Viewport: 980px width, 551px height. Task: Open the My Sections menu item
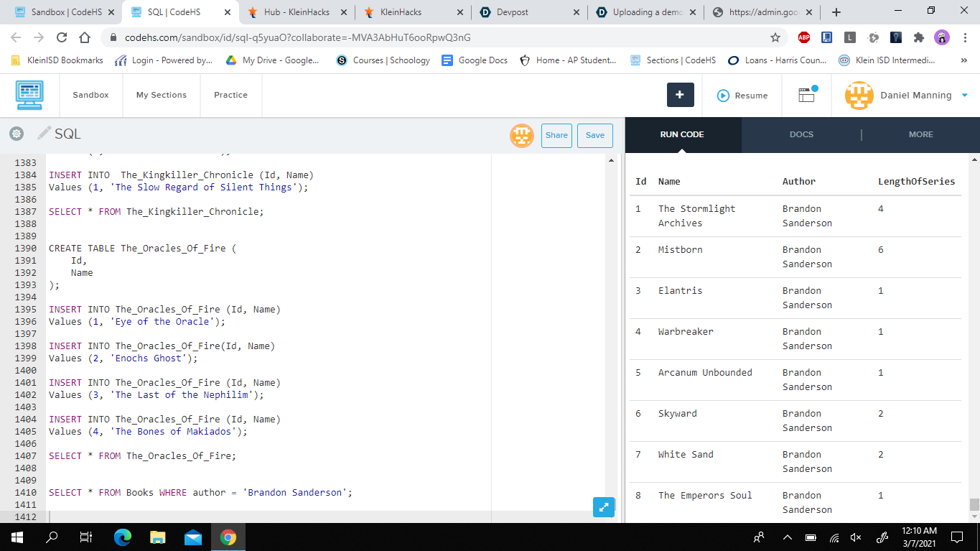pyautogui.click(x=162, y=95)
